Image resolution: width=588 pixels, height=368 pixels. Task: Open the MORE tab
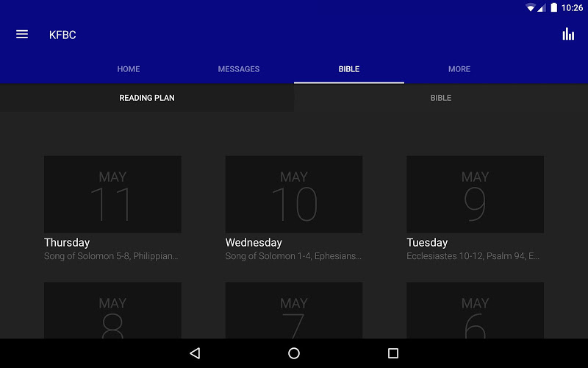tap(459, 69)
